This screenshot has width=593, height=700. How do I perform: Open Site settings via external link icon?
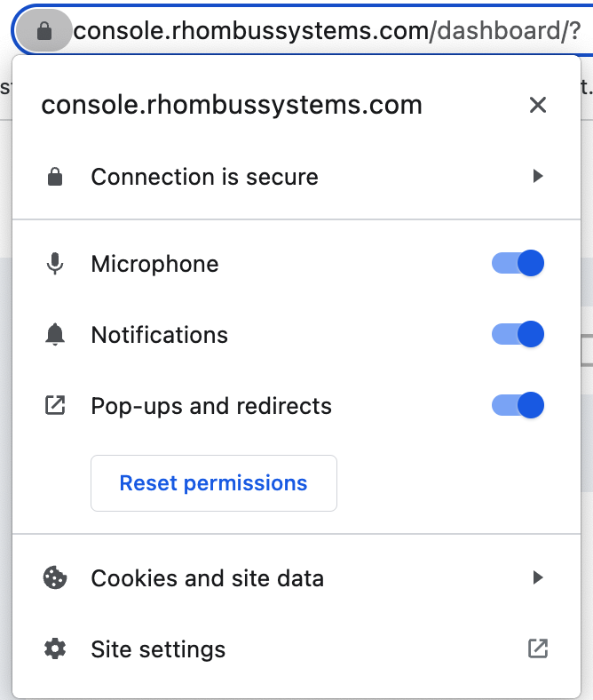(538, 648)
